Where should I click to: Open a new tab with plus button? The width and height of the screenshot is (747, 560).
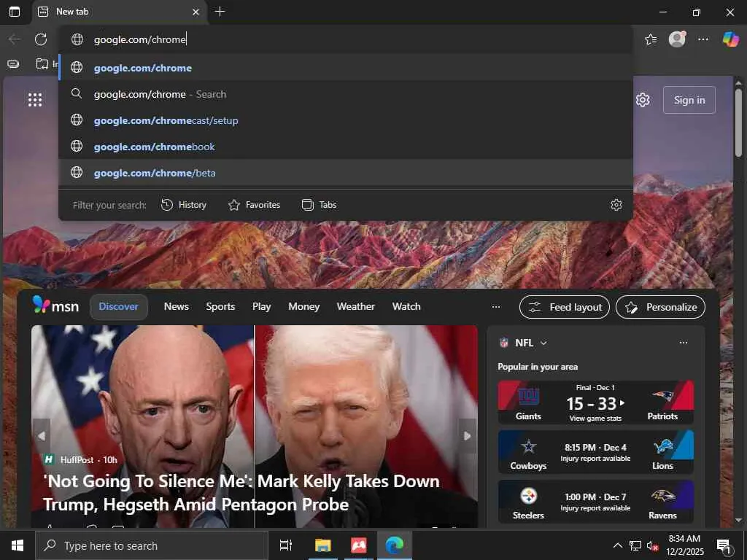[x=220, y=12]
